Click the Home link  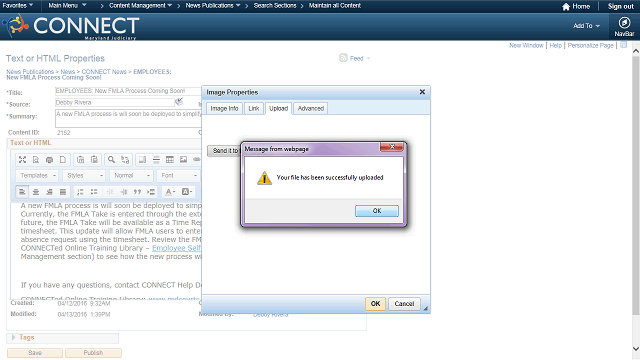click(x=576, y=6)
